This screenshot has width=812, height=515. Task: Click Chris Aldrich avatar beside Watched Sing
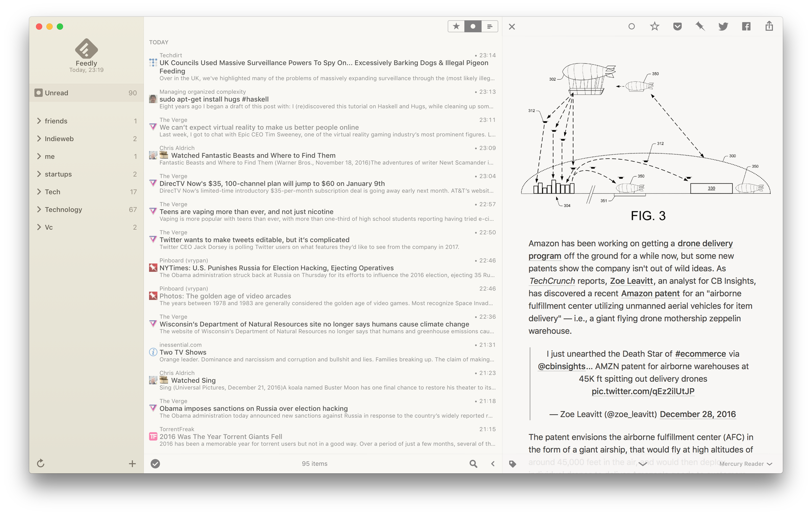click(153, 380)
